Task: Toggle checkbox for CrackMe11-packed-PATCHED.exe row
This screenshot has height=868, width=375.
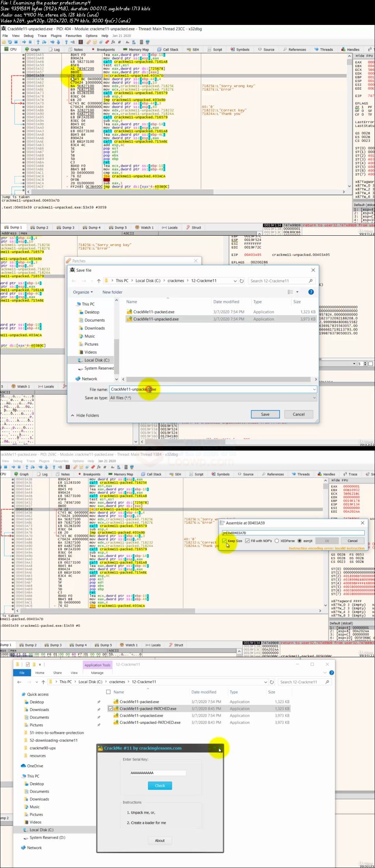Action: click(111, 709)
